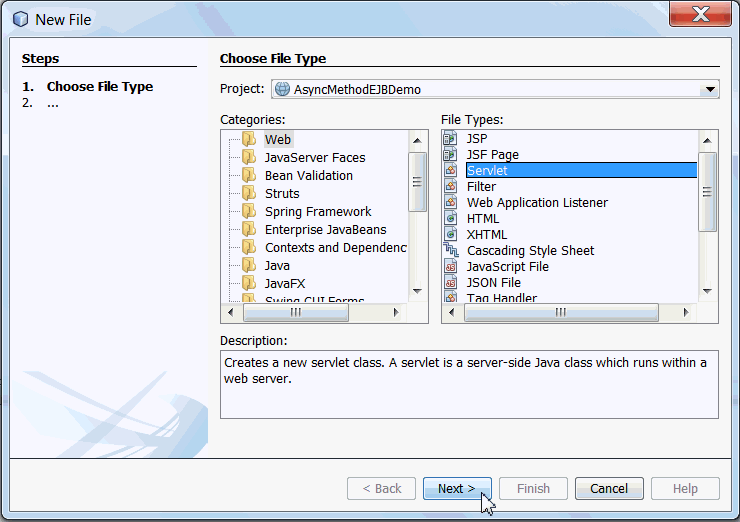This screenshot has width=740, height=522.
Task: Click the Web category folder icon
Action: (249, 139)
